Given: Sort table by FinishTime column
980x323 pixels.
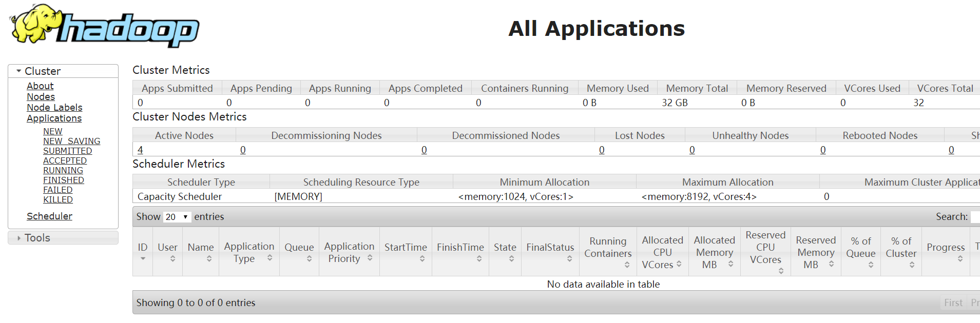Looking at the screenshot, I should pyautogui.click(x=460, y=252).
